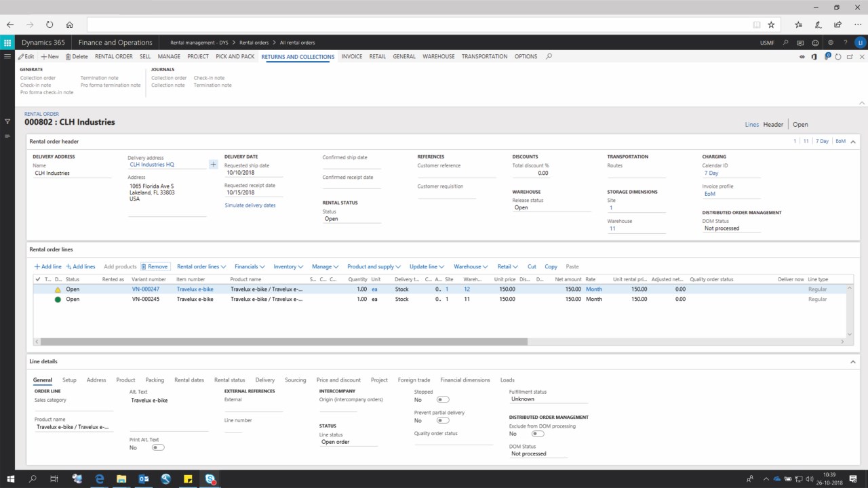
Task: Click the select-all checkmark column header
Action: pyautogui.click(x=37, y=279)
